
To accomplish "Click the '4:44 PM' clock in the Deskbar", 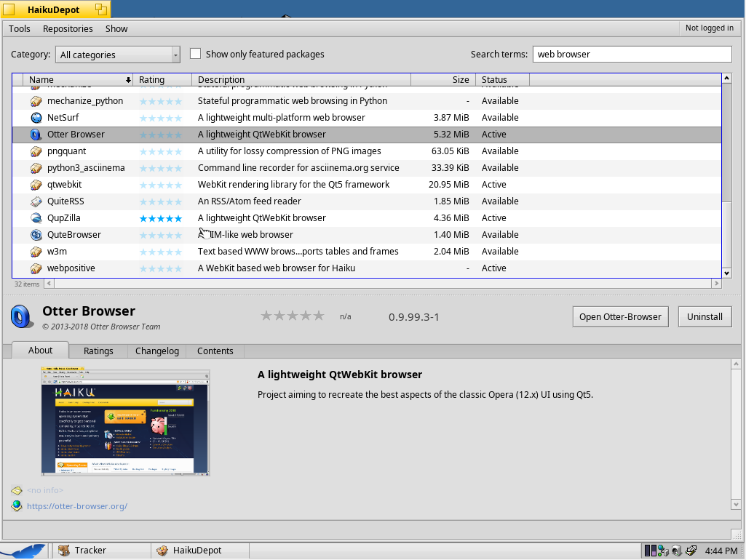I will (721, 551).
